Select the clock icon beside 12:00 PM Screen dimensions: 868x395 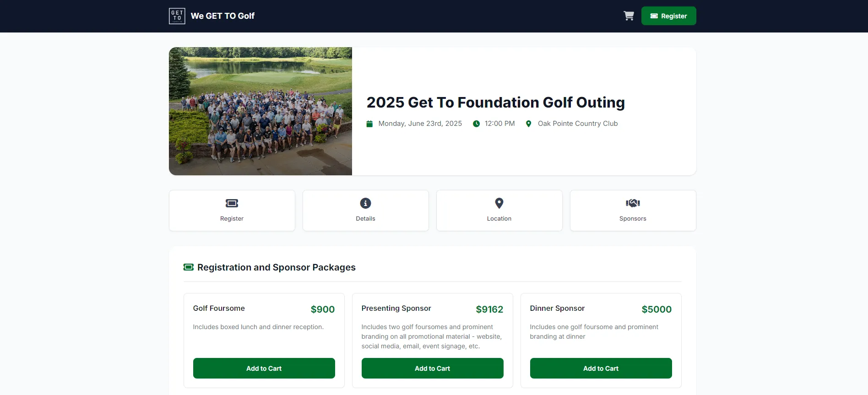click(x=476, y=124)
